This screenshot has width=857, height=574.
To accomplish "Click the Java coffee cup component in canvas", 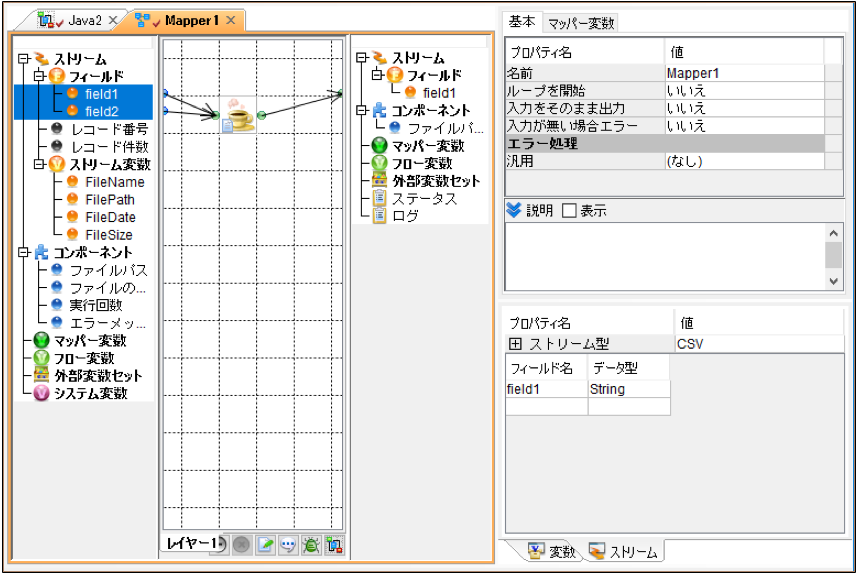I will (x=238, y=115).
